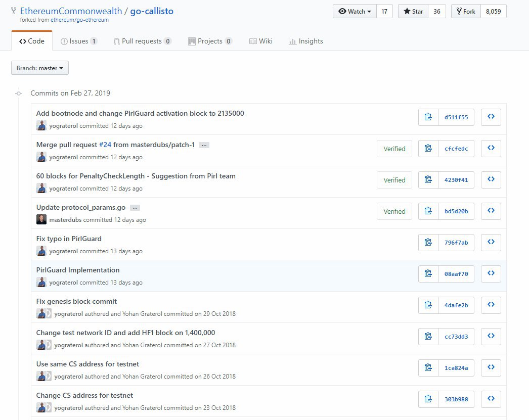Browse repository at commit 796f7ab
This screenshot has height=420, width=529.
click(491, 243)
